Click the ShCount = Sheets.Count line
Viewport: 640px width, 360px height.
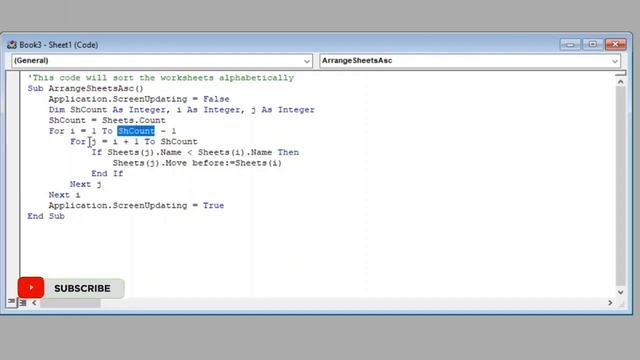coord(107,120)
